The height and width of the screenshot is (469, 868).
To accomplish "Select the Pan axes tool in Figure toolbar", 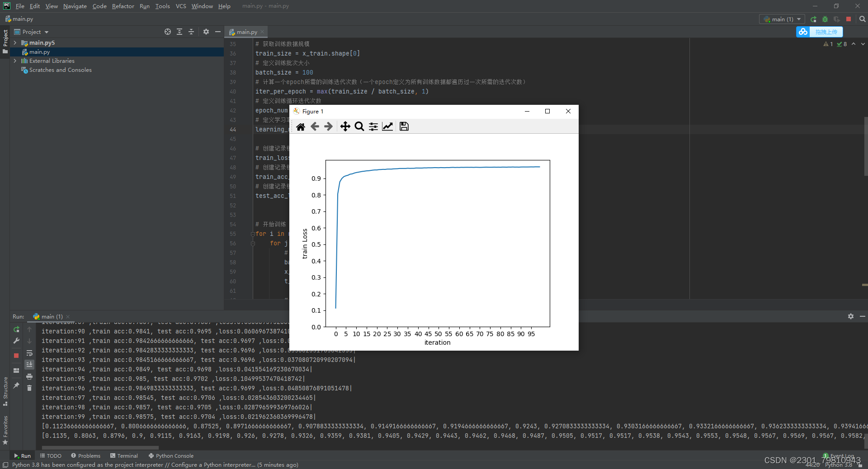I will click(345, 127).
